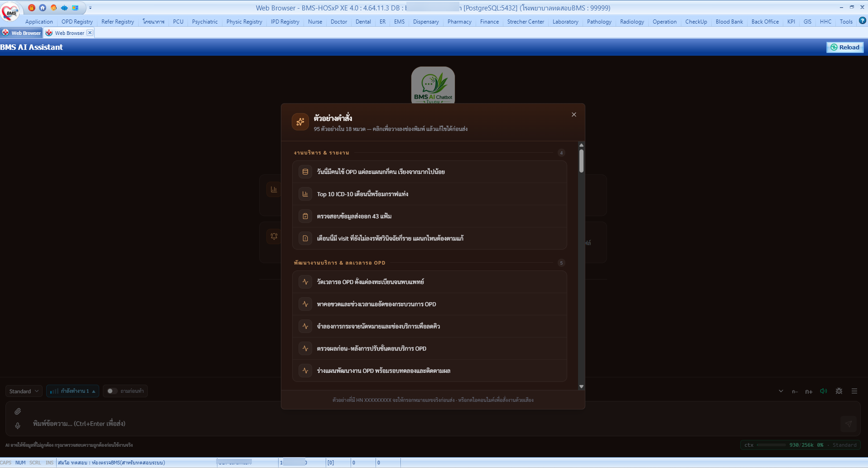Toggle the ถามก่อนทำ switch
Image resolution: width=868 pixels, height=468 pixels.
coord(112,391)
